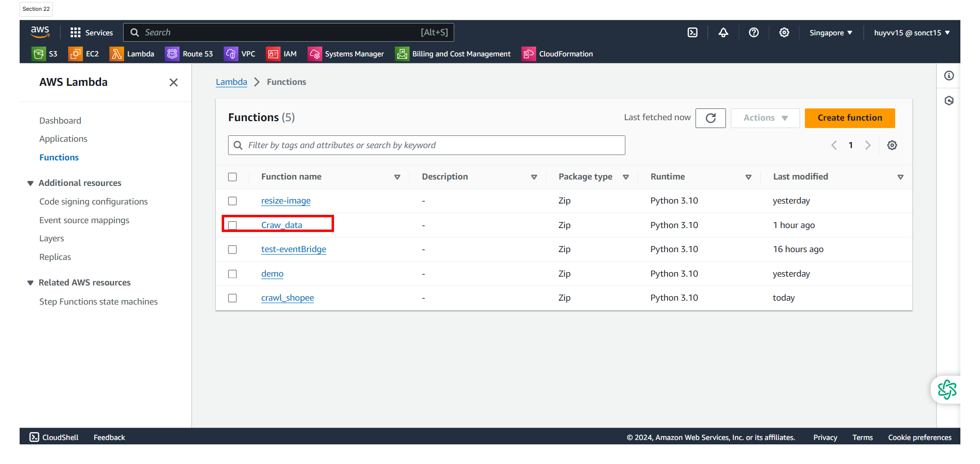Open Dashboard in the side navigation
980x464 pixels.
pos(60,121)
